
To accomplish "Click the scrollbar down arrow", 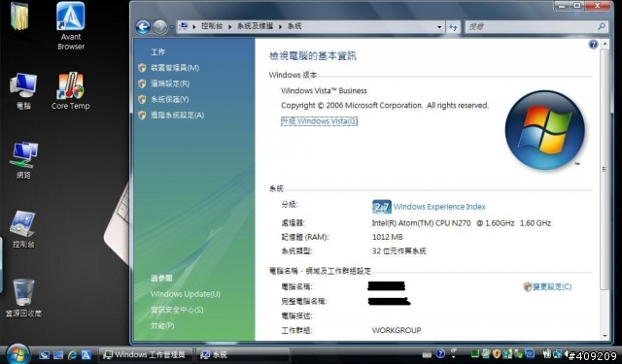I will click(x=605, y=336).
